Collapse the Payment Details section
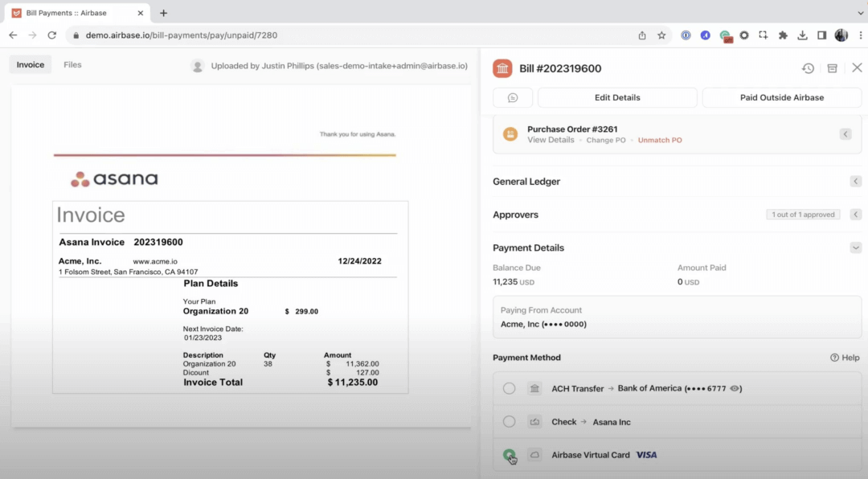The width and height of the screenshot is (868, 479). coord(855,248)
